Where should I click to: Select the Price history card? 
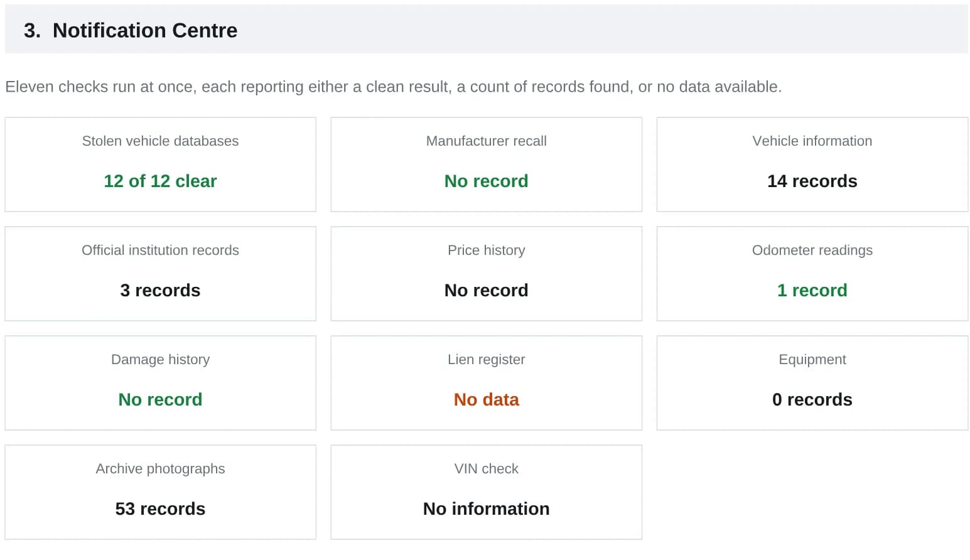click(486, 274)
